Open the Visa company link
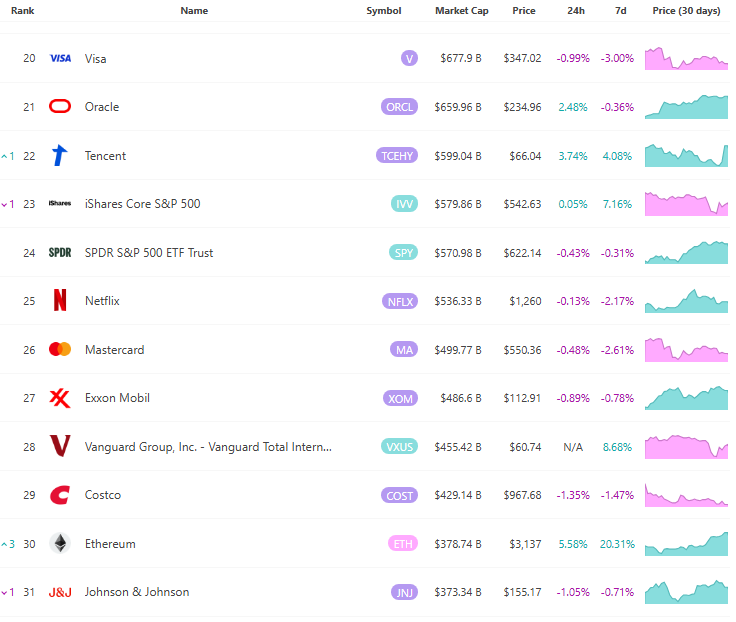 pyautogui.click(x=95, y=59)
